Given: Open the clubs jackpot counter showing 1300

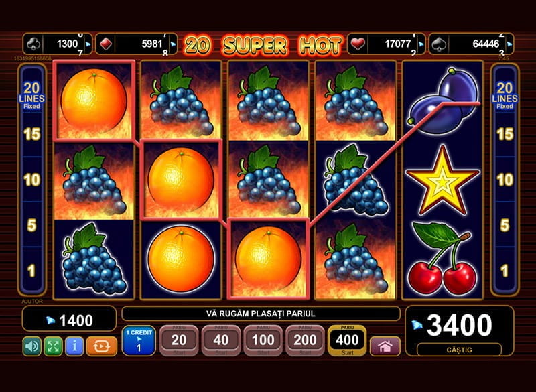Looking at the screenshot, I should coord(58,44).
